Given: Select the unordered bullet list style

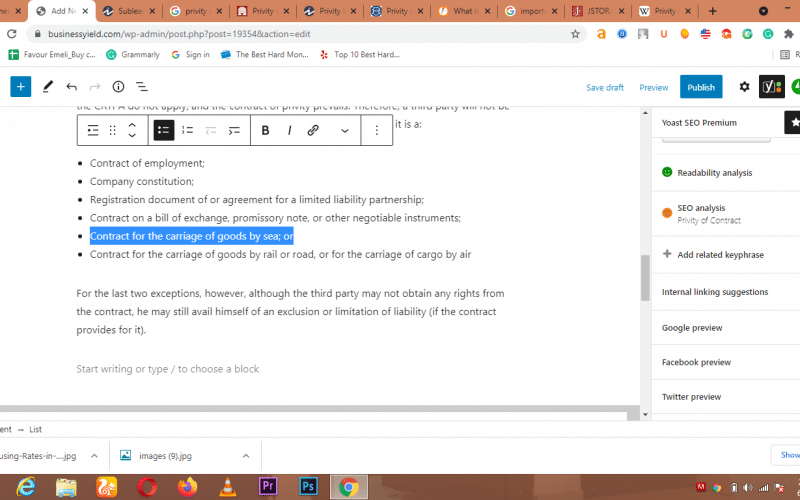Looking at the screenshot, I should (x=163, y=130).
